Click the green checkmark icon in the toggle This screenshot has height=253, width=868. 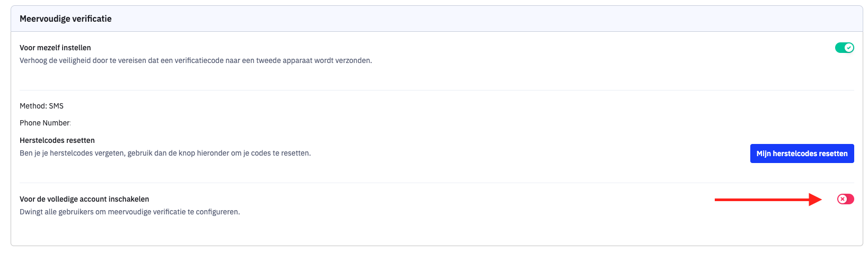[x=849, y=48]
